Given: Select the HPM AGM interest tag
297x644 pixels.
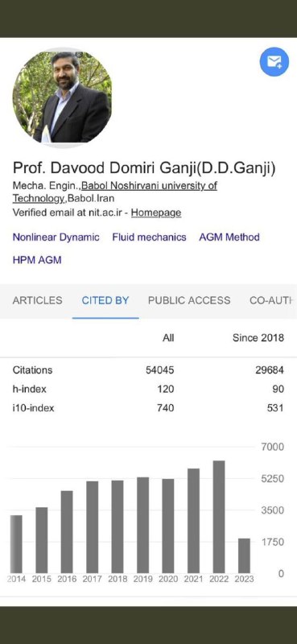Looking at the screenshot, I should pyautogui.click(x=37, y=260).
